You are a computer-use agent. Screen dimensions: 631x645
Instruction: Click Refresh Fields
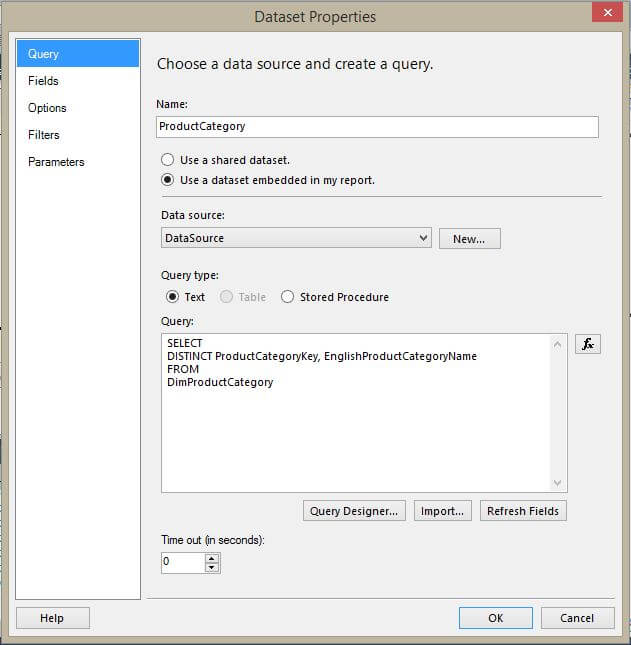click(523, 511)
